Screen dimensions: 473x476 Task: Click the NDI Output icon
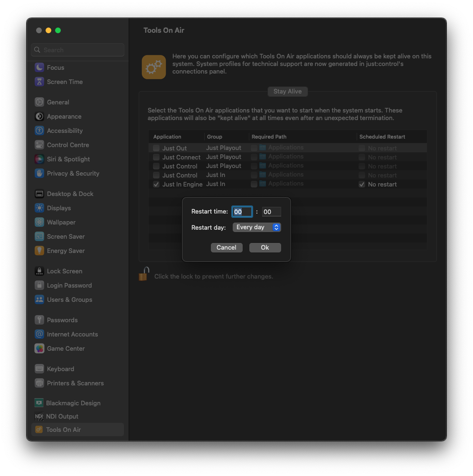pos(39,417)
